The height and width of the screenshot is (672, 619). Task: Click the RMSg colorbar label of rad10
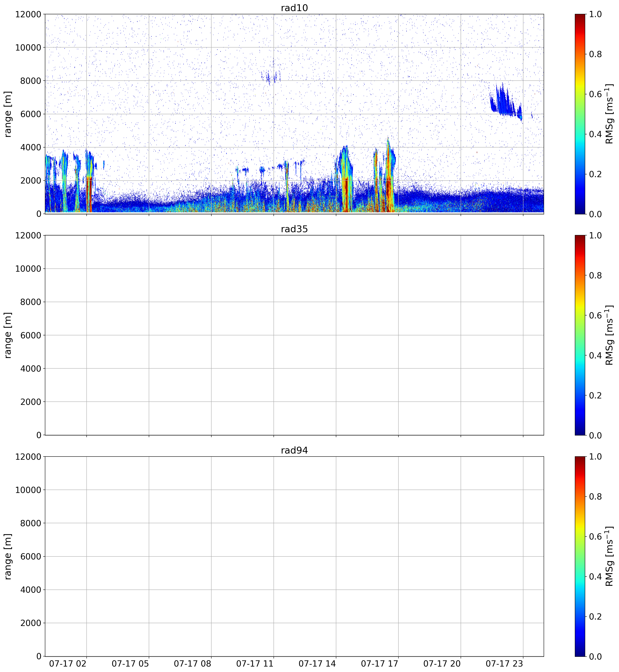click(610, 114)
